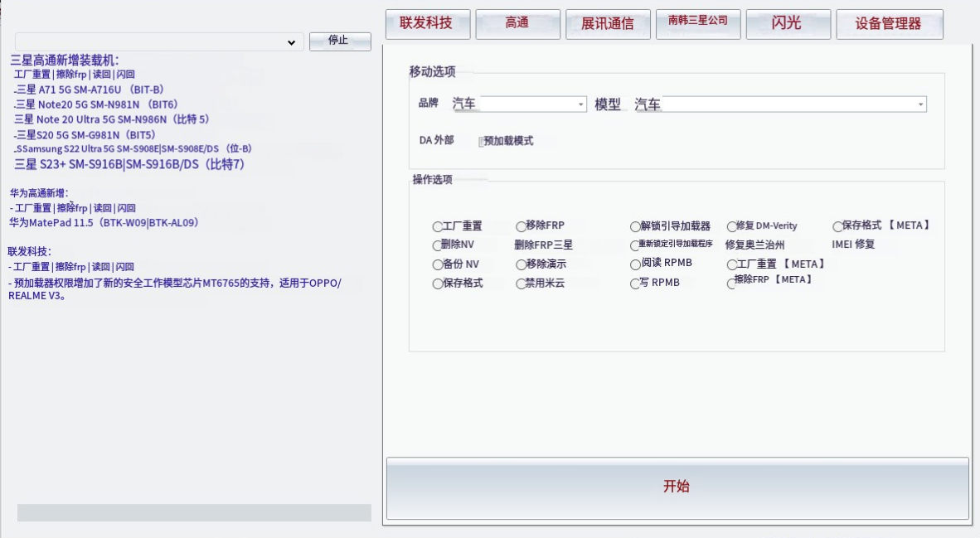Select the 阅读 RPMB option
The width and height of the screenshot is (980, 538).
coord(635,264)
